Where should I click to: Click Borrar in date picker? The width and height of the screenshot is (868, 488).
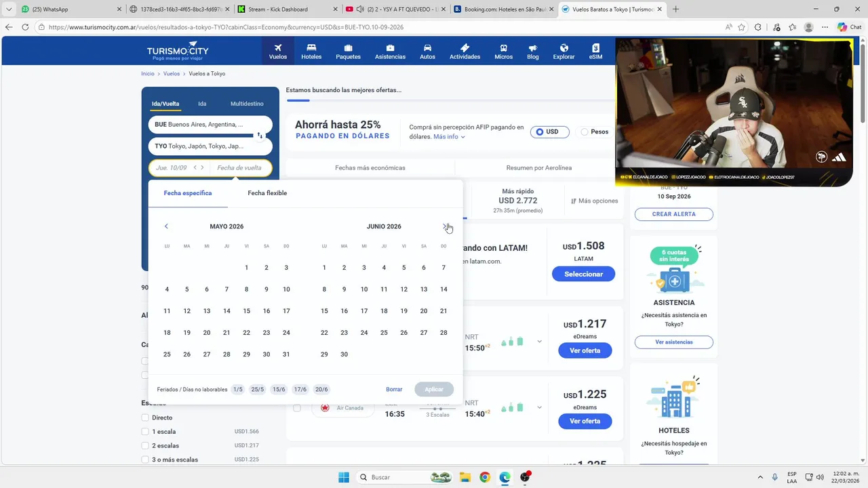pos(394,389)
